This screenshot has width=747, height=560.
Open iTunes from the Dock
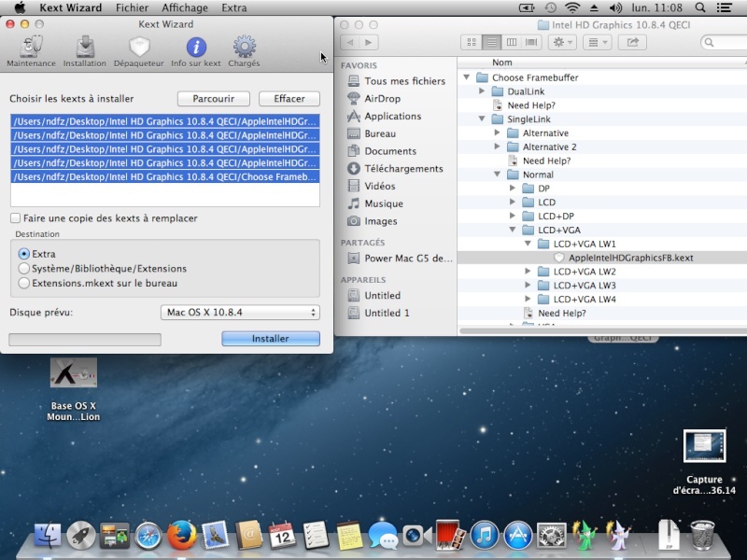pos(485,535)
